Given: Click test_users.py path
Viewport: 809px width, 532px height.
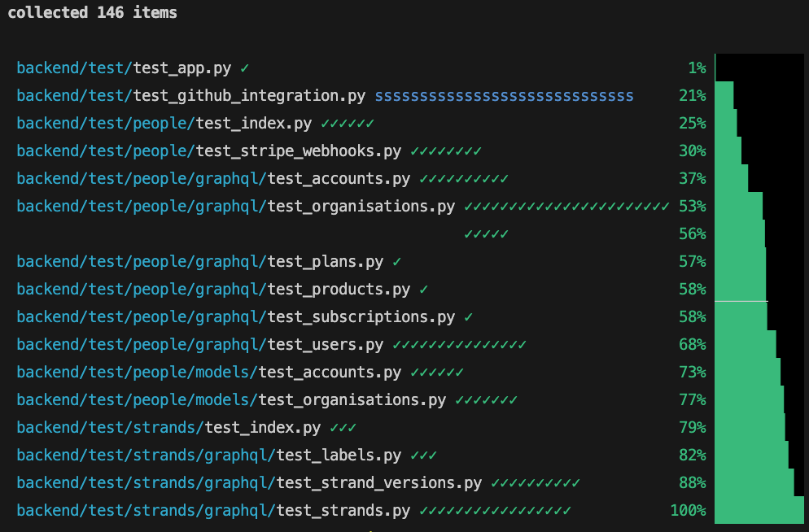Looking at the screenshot, I should click(x=200, y=345).
